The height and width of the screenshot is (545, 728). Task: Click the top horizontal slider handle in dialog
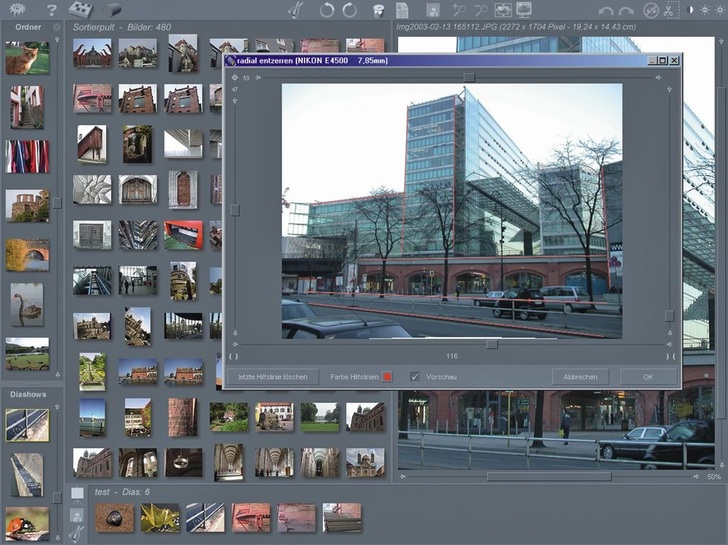pos(469,77)
